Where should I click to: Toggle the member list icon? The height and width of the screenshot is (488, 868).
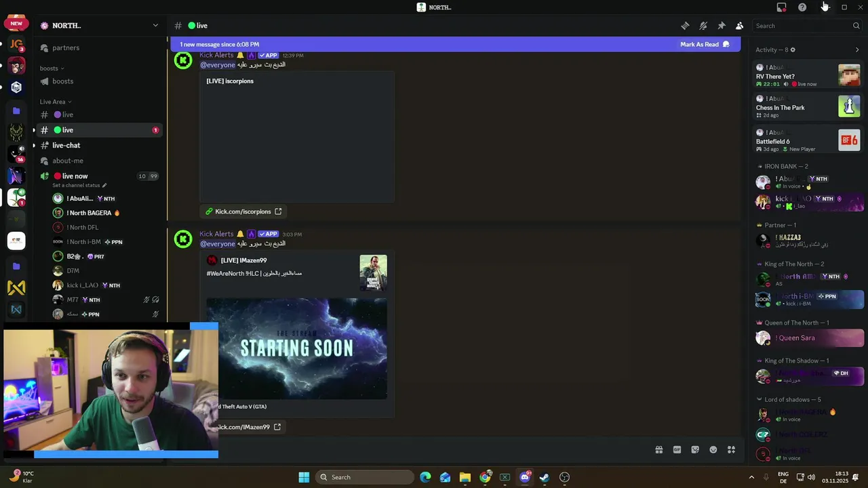739,26
